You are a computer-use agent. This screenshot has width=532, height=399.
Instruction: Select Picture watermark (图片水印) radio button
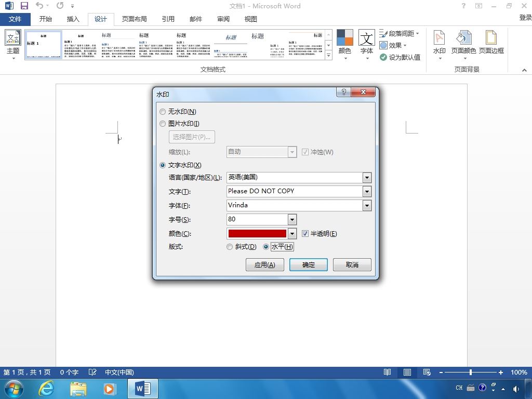(x=163, y=124)
